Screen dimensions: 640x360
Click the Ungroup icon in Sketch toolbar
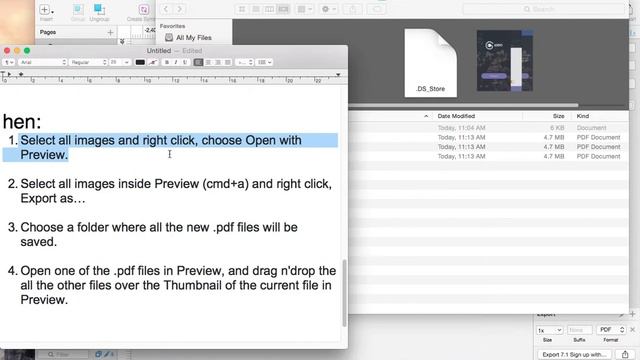pyautogui.click(x=99, y=9)
